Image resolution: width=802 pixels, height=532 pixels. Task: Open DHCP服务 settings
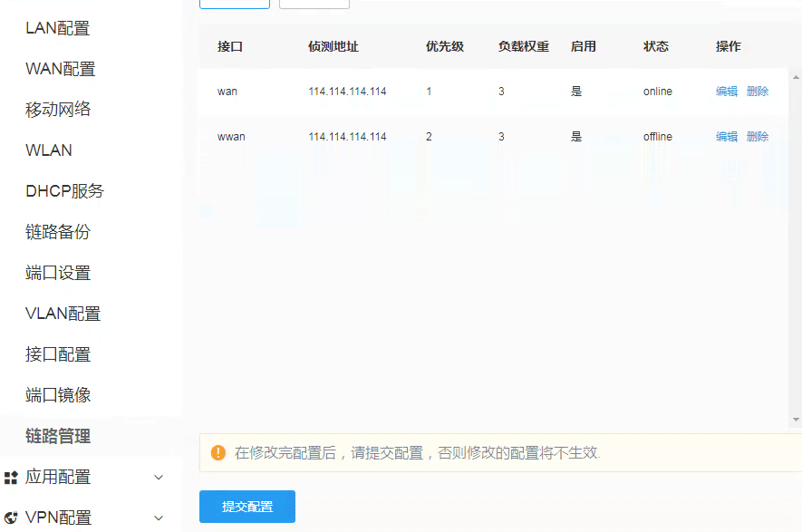tap(63, 190)
